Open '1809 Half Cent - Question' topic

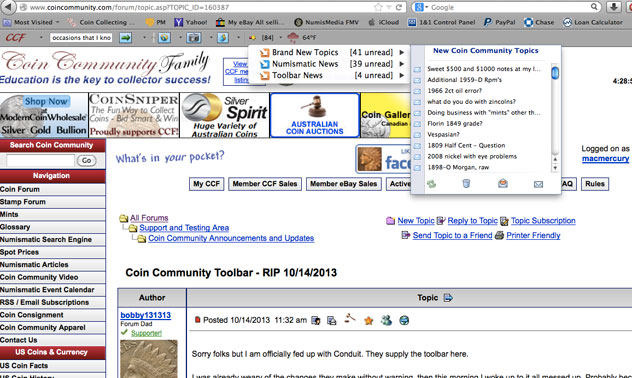click(466, 145)
